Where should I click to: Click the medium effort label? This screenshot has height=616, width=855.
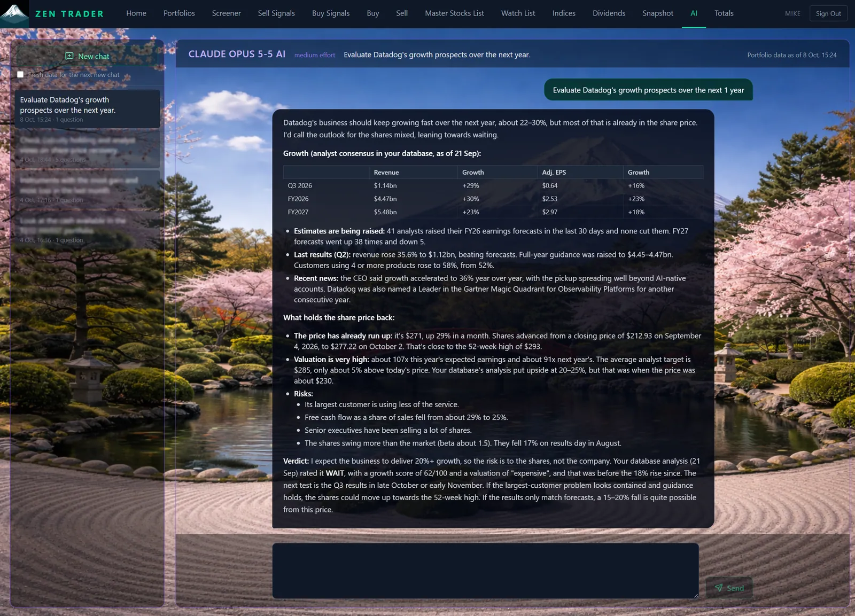(x=315, y=55)
